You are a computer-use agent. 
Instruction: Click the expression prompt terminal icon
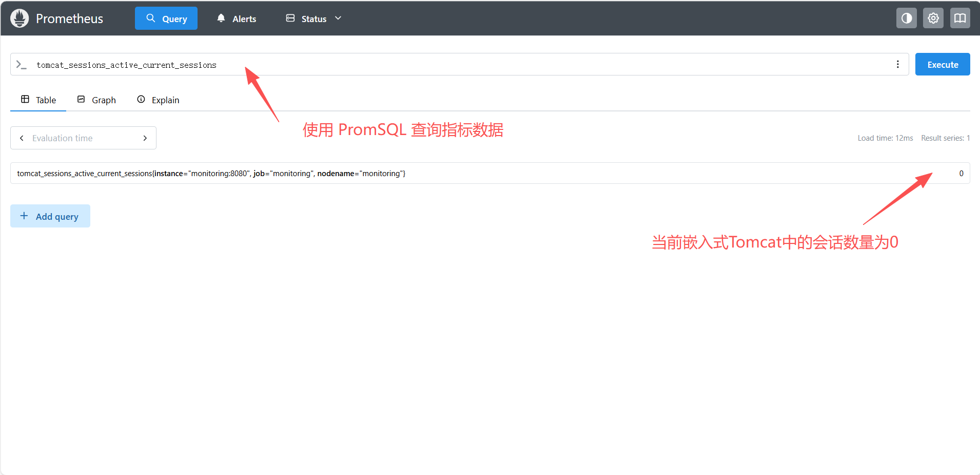tap(21, 65)
